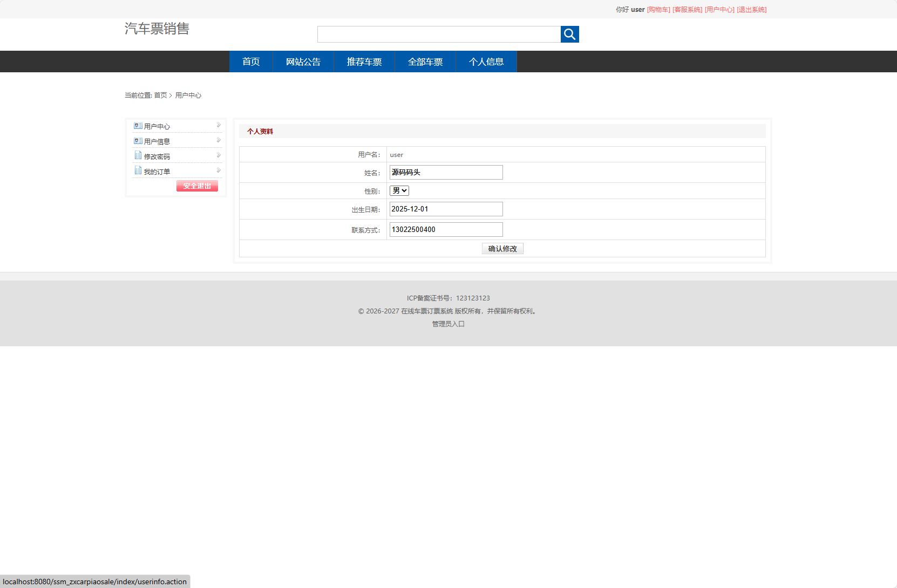The height and width of the screenshot is (588, 897).
Task: Focus the 出生日期 date input field
Action: click(x=446, y=209)
